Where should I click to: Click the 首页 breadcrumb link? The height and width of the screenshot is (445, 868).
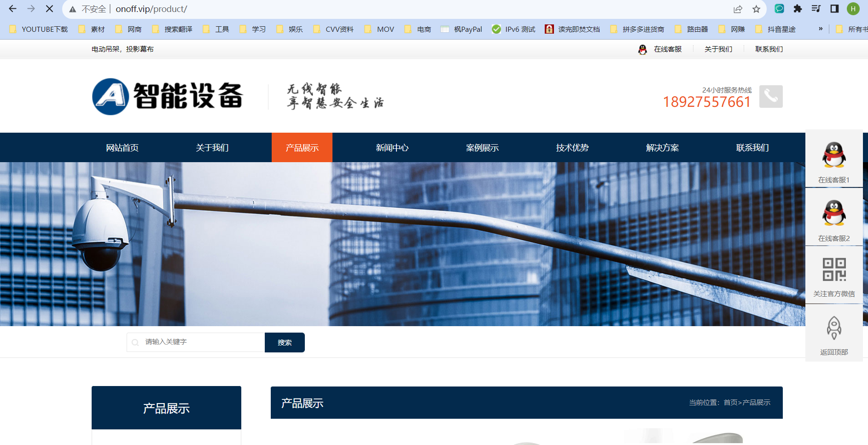coord(730,402)
